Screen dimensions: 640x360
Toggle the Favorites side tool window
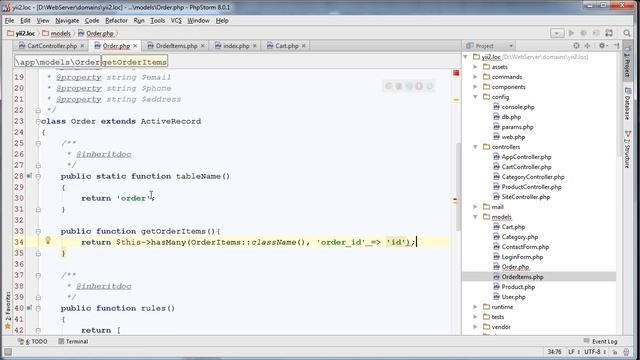click(x=7, y=310)
